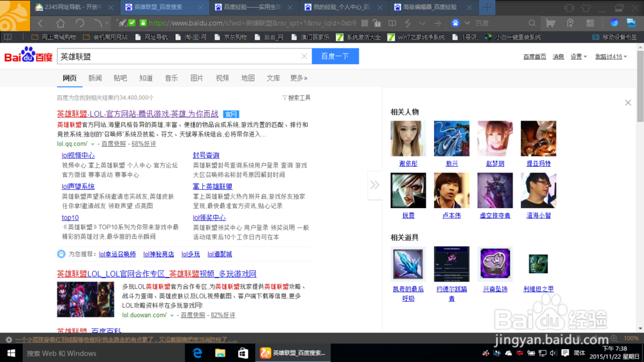
Task: Open a new browser tab
Action: [x=487, y=7]
